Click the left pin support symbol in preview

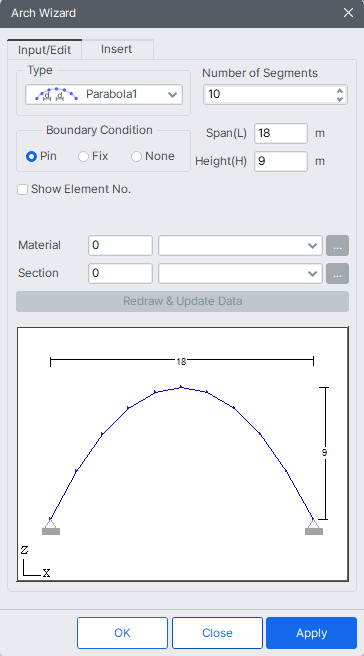[51, 527]
